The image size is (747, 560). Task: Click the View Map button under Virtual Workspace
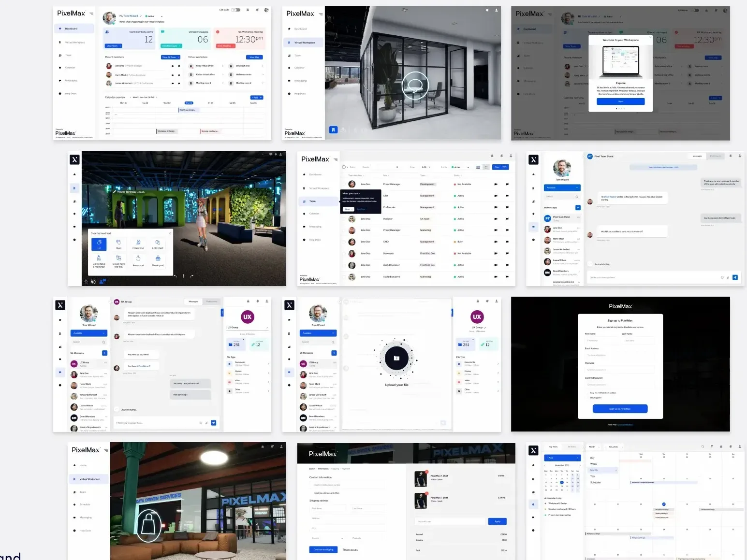point(254,57)
